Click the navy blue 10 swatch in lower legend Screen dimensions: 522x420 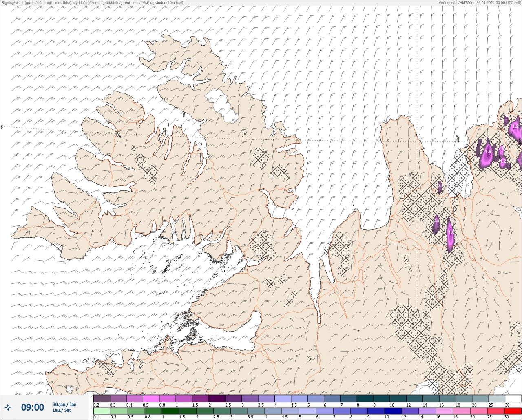tap(393, 411)
